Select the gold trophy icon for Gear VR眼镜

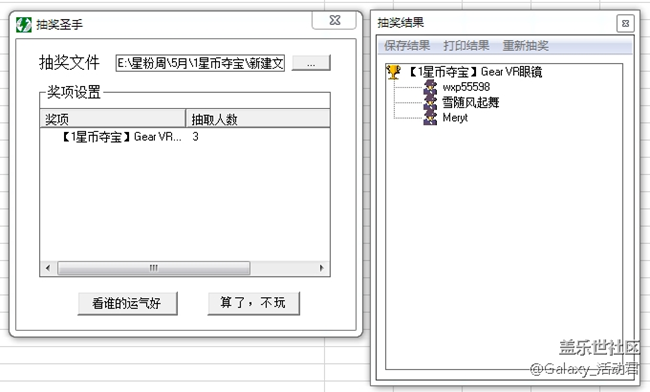[x=393, y=72]
